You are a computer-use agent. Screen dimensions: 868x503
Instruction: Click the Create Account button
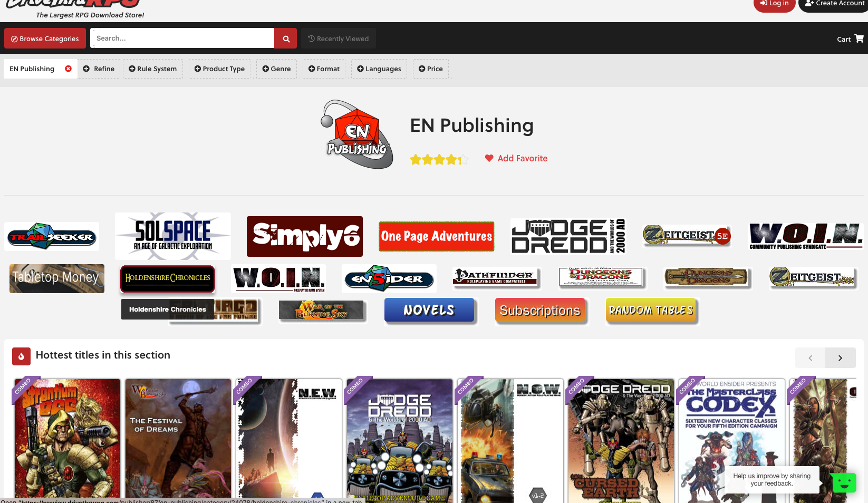click(834, 4)
